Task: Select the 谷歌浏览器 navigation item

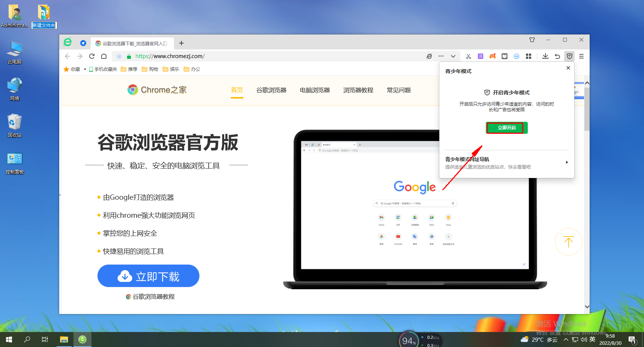Action: (271, 90)
